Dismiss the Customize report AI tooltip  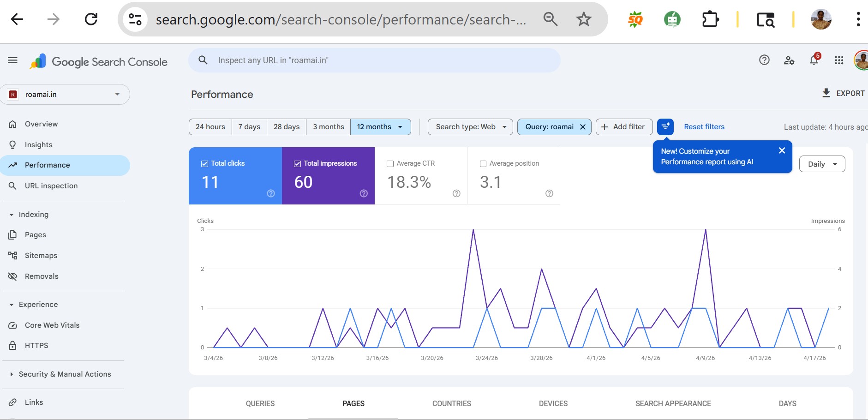[x=782, y=150]
